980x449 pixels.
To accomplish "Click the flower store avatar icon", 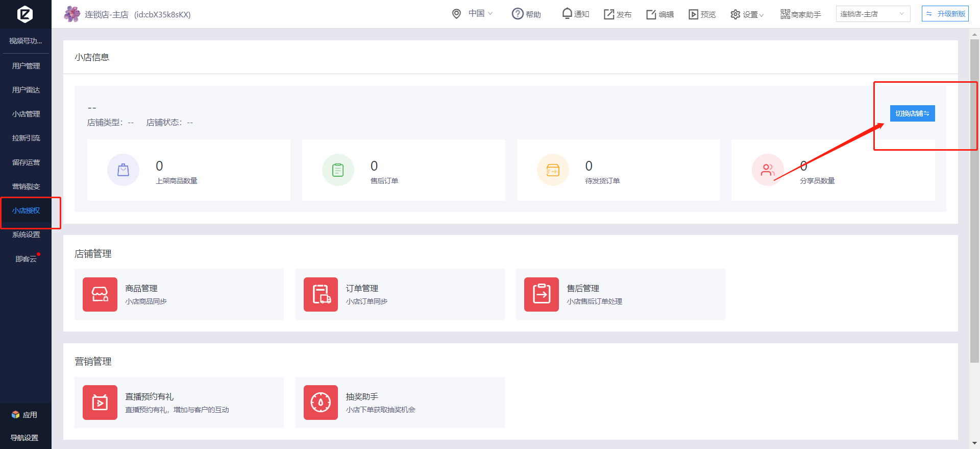I will tap(72, 14).
